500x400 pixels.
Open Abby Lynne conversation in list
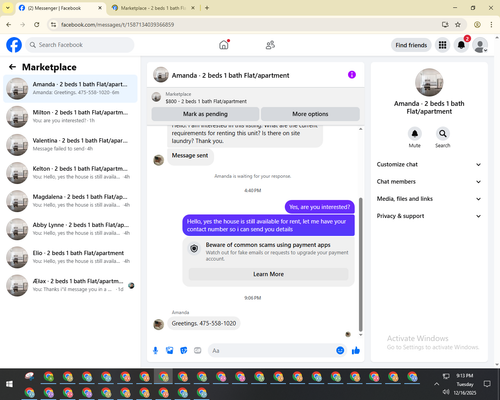70,229
